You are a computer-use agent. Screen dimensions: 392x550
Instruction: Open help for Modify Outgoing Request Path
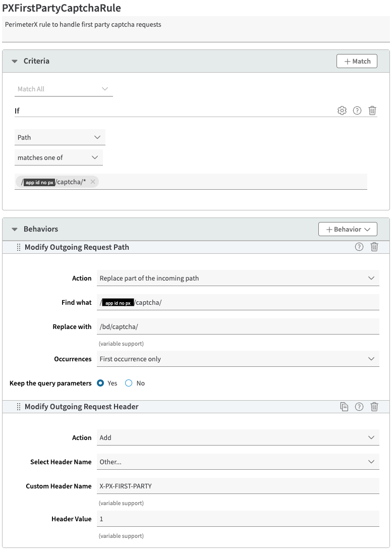[x=359, y=247]
